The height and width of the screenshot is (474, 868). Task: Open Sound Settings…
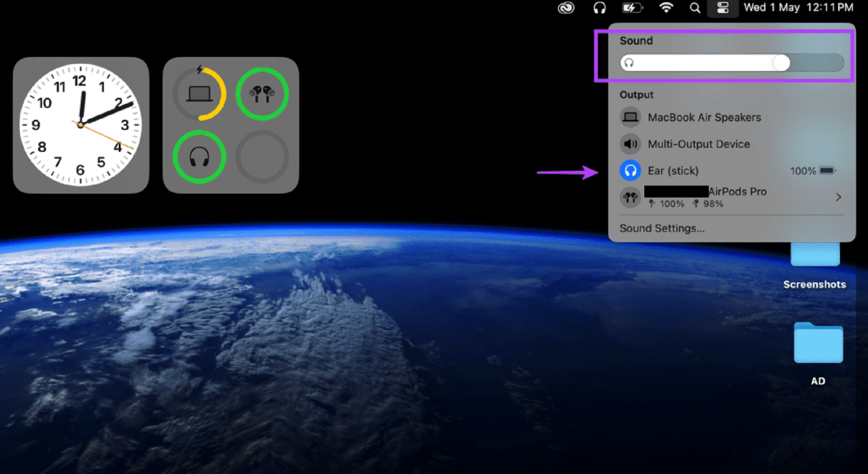(x=662, y=228)
